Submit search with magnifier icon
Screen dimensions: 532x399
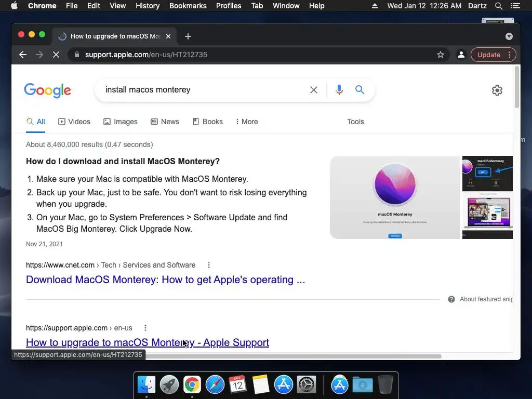(360, 89)
